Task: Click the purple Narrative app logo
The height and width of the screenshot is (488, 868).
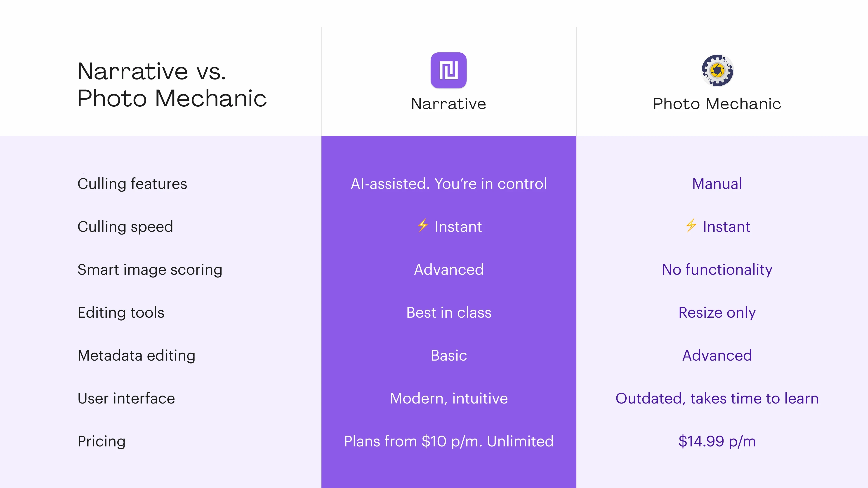Action: point(448,70)
